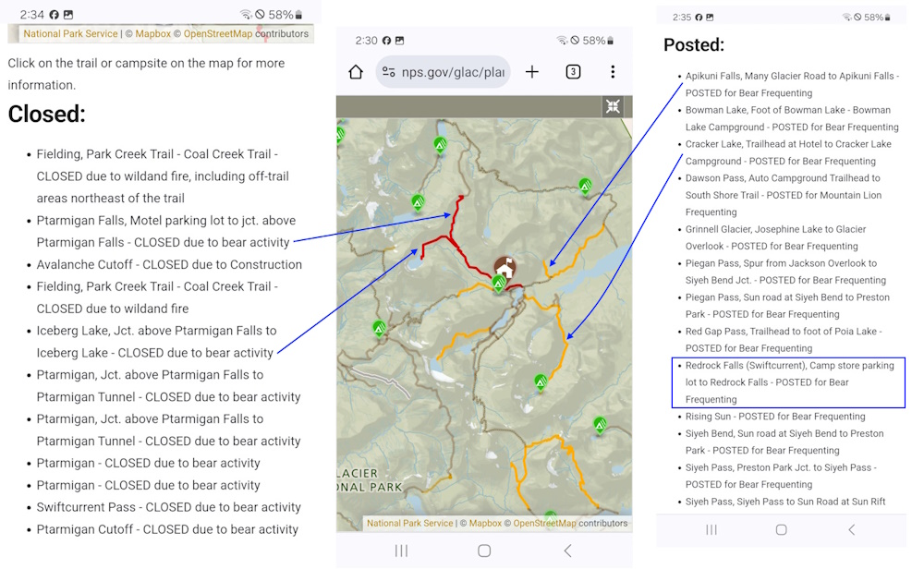Open the National Park Service link below the map
The width and height of the screenshot is (924, 569).
[410, 524]
